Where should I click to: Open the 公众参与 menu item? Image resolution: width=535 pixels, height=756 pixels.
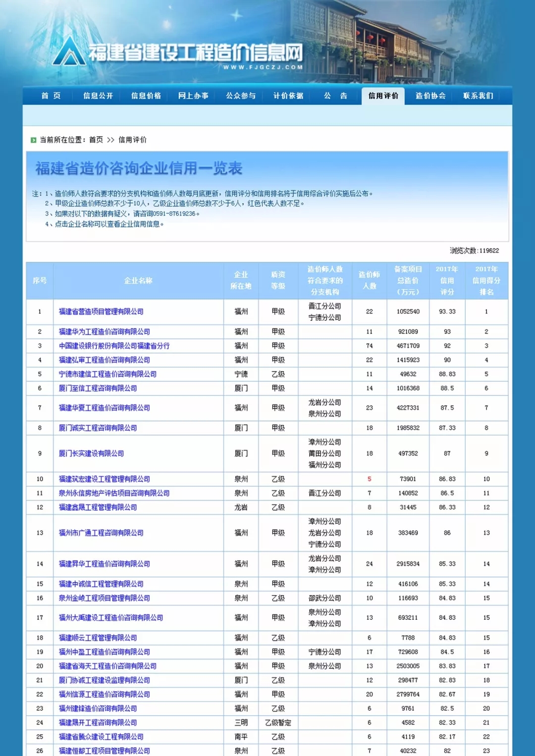tap(241, 96)
